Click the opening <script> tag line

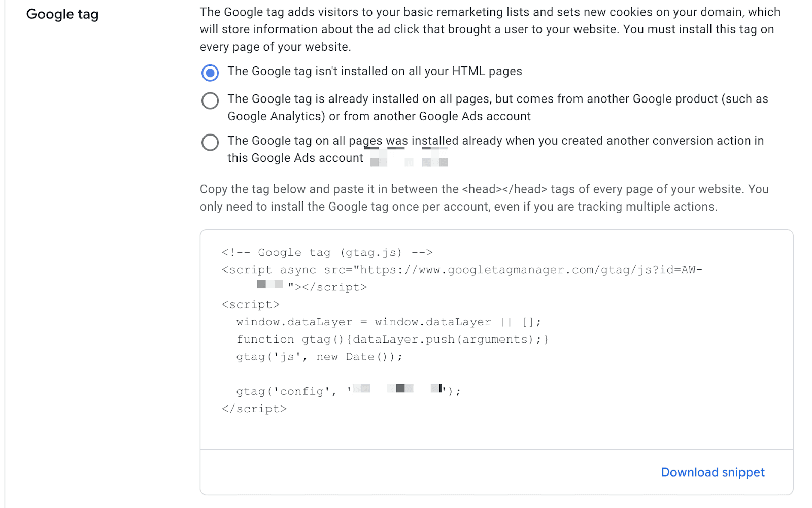tap(250, 304)
